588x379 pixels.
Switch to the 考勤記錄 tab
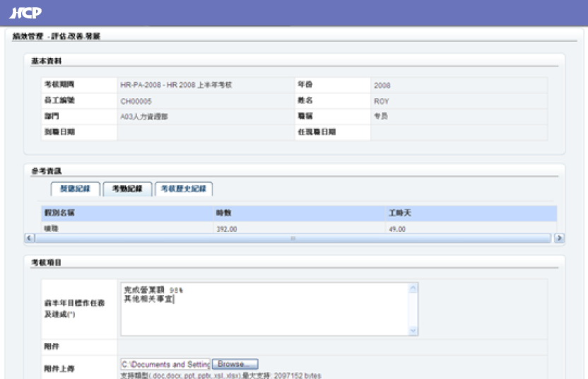pos(127,189)
